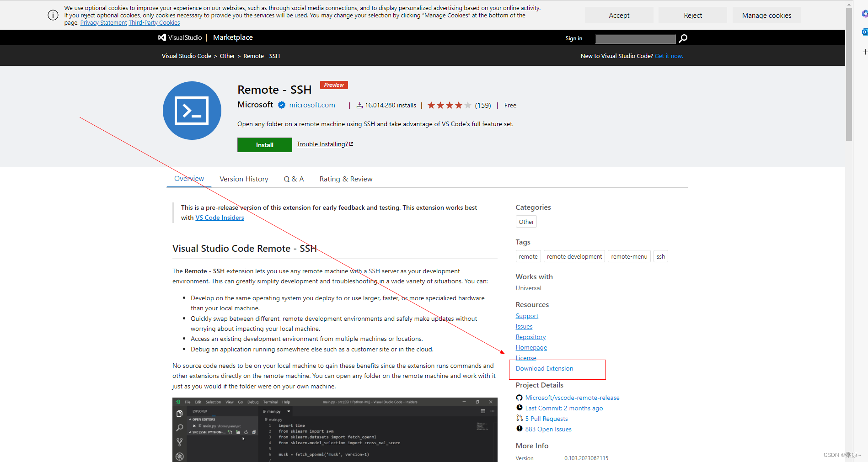Click the remote tag
868x462 pixels.
pos(528,256)
